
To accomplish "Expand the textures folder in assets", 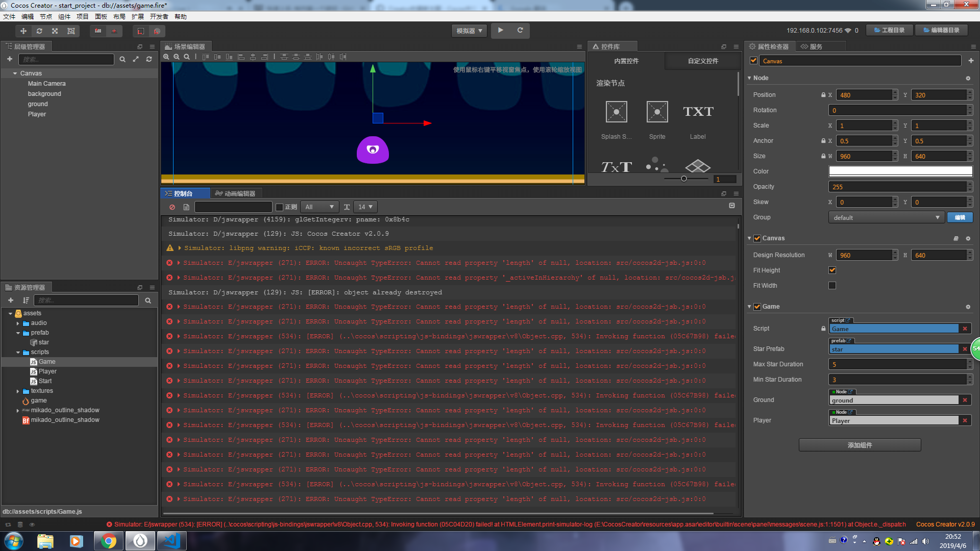I will [18, 391].
